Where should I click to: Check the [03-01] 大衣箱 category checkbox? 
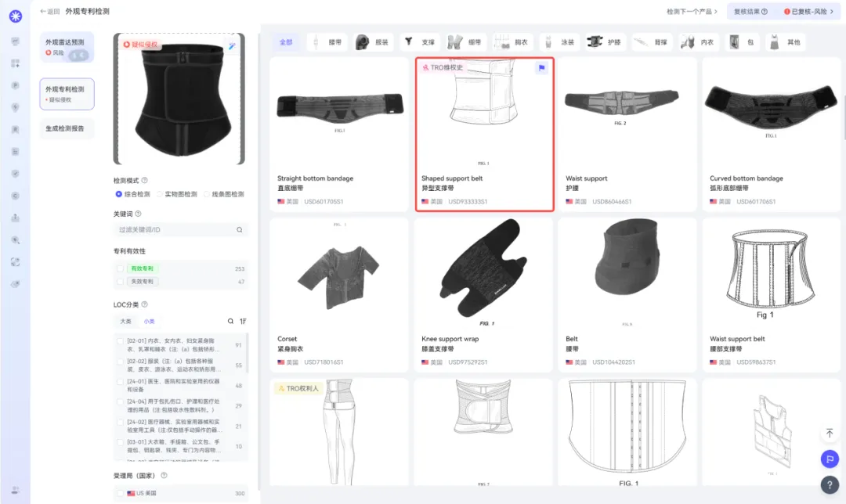(x=121, y=442)
